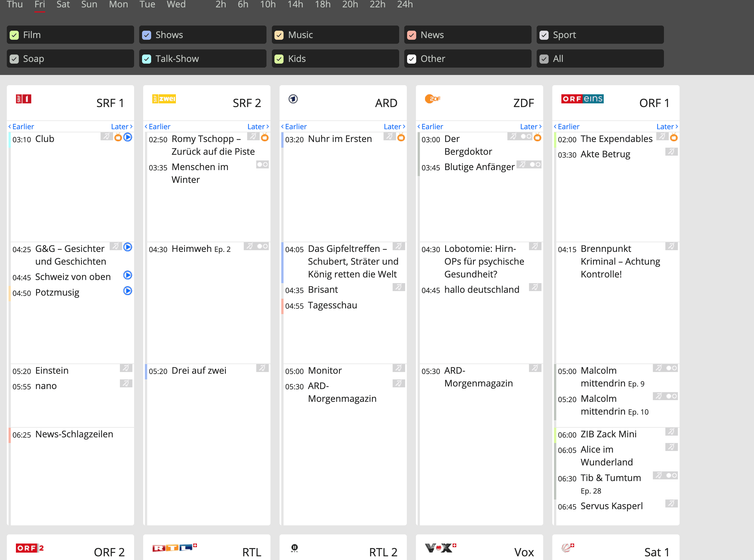754x560 pixels.
Task: Switch to the Sat day tab
Action: tap(63, 5)
